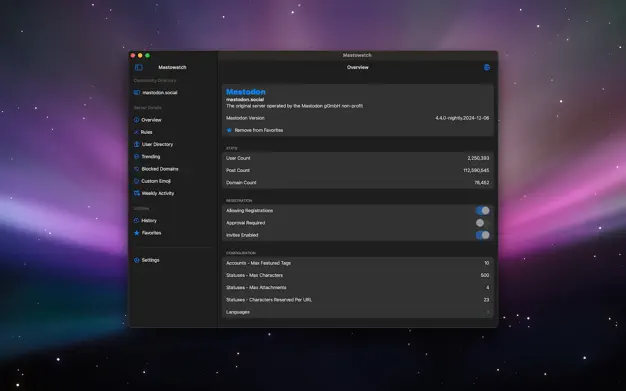Open the Trending sidebar icon

(137, 157)
